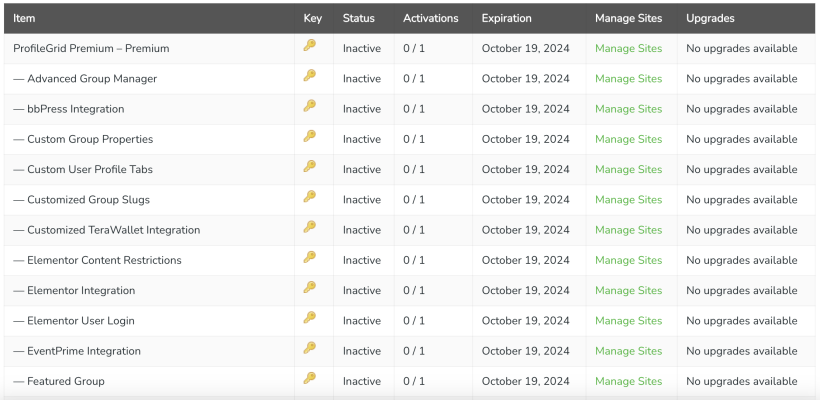Screen dimensions: 820x400
Task: Click the Customized Group Slugs key icon
Action: click(310, 197)
